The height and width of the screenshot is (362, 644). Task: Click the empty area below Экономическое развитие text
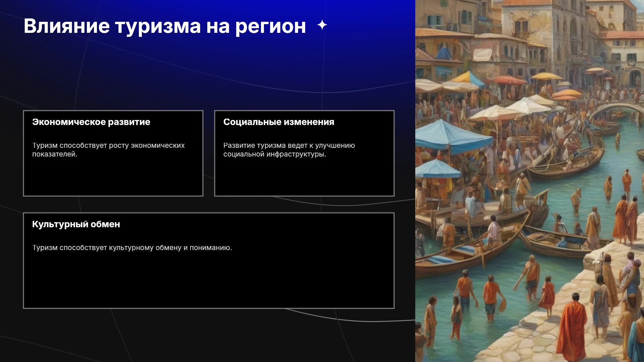pyautogui.click(x=113, y=177)
